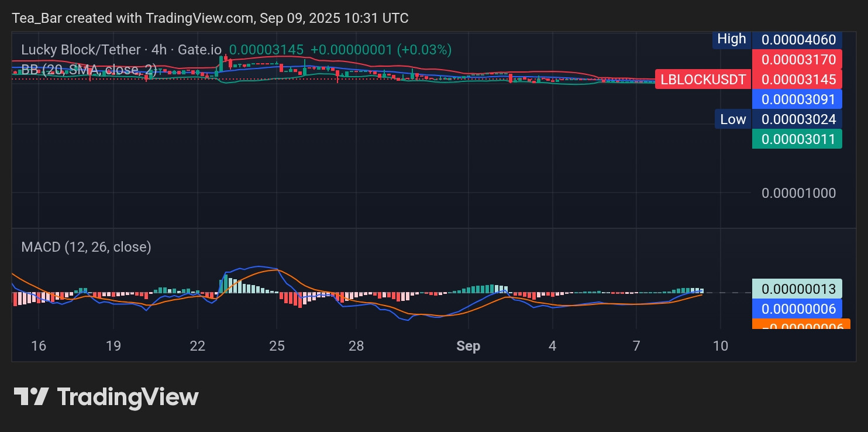Screen dimensions: 868x432
Task: Click the 0.00004060 high price value
Action: pos(797,40)
